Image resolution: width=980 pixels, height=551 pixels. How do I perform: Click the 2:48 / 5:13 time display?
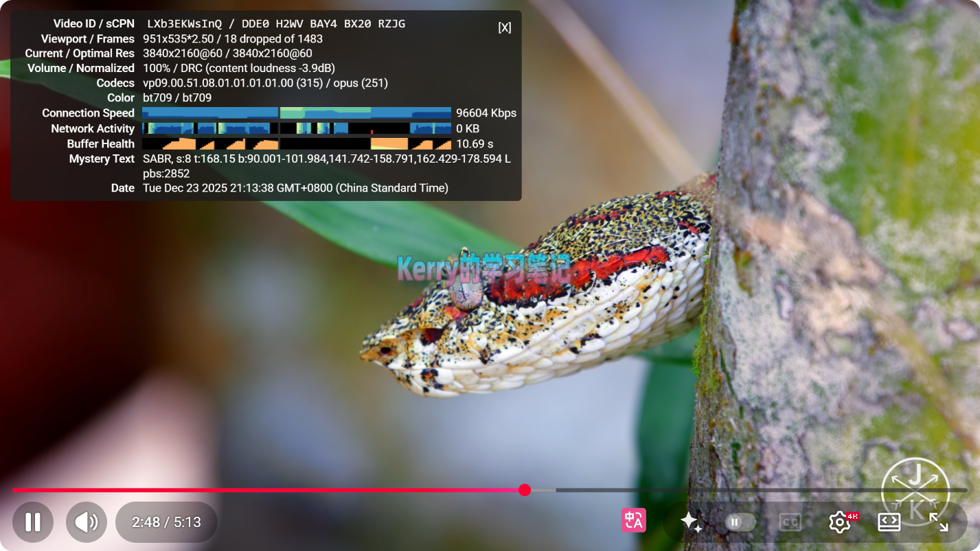point(166,522)
